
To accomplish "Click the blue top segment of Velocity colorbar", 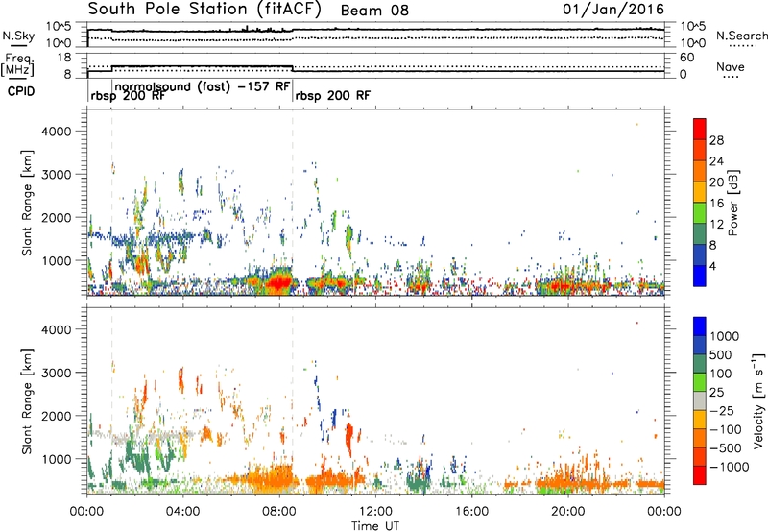I will pyautogui.click(x=700, y=326).
